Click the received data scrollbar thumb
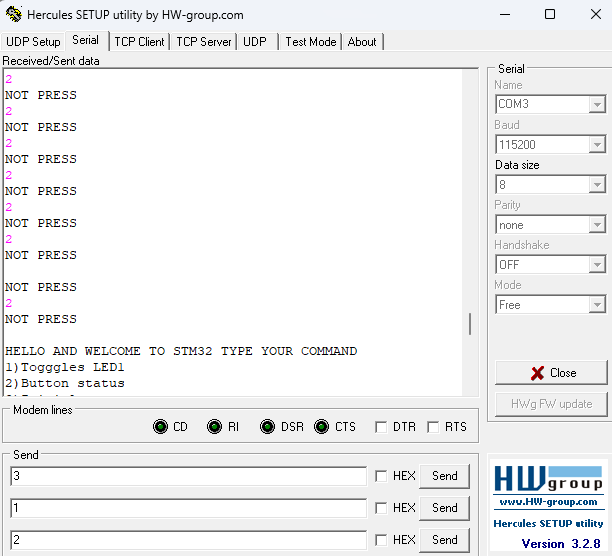The image size is (612, 556). [470, 324]
